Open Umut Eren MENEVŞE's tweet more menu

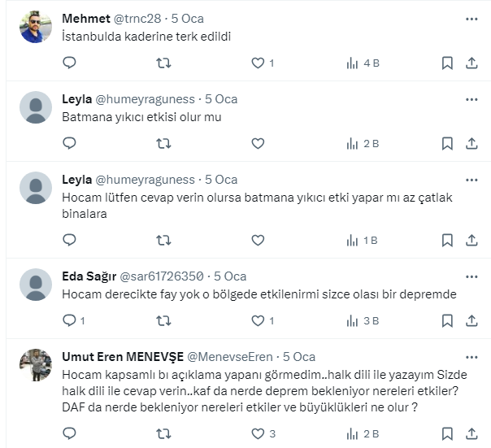coord(471,357)
